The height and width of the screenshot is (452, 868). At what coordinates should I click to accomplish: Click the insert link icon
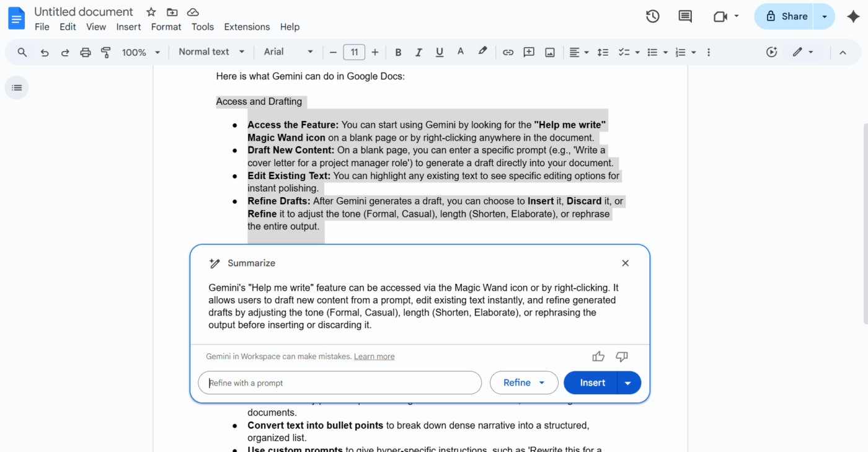tap(508, 52)
